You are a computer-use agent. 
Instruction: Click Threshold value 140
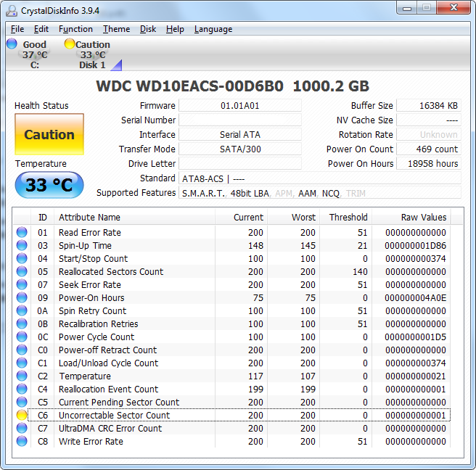click(360, 272)
